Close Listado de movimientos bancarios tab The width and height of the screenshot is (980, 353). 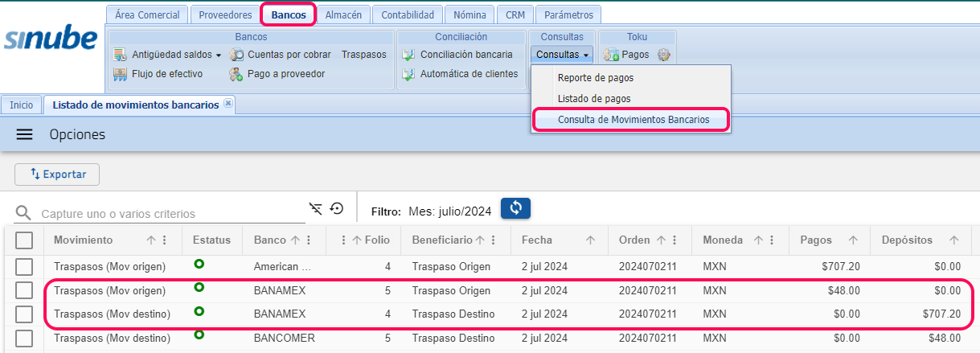point(228,104)
